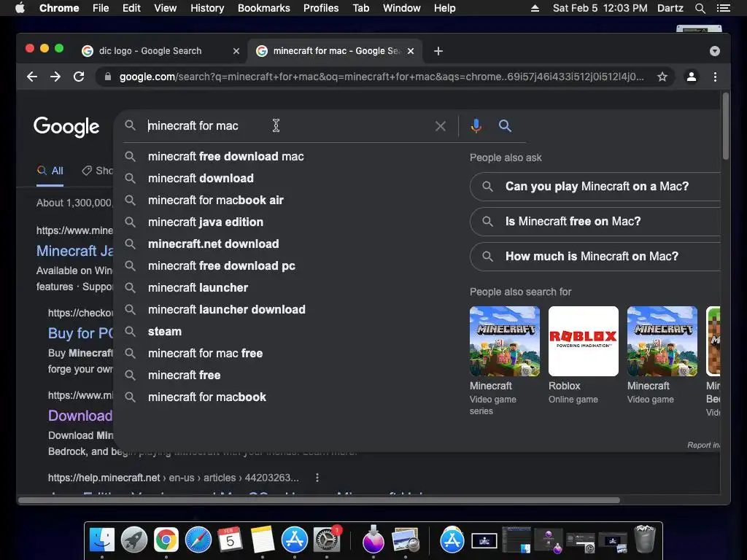Click 'How much is Minecraft on Mac?' question
Image resolution: width=747 pixels, height=560 pixels.
(x=595, y=256)
